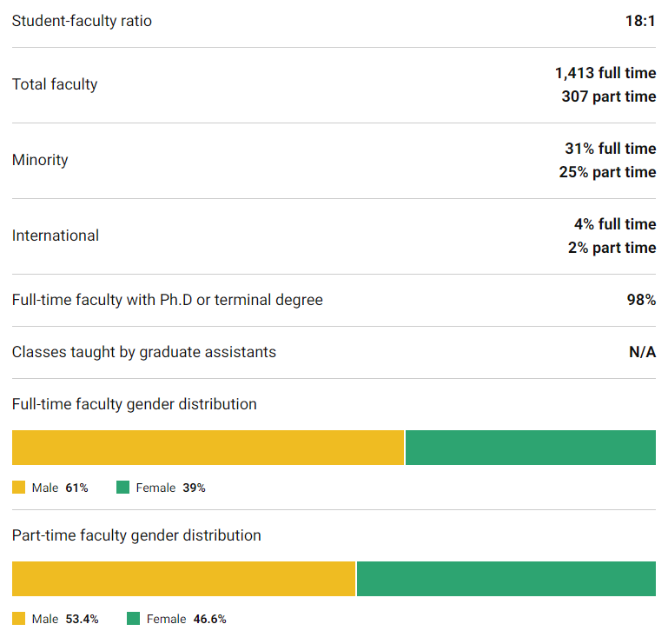Click the 307 part time value

(x=608, y=96)
